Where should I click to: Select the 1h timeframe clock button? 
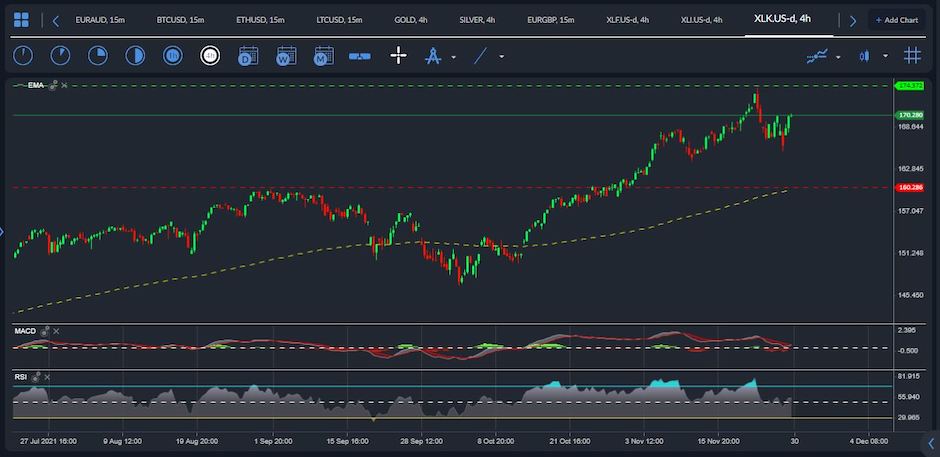tap(173, 56)
